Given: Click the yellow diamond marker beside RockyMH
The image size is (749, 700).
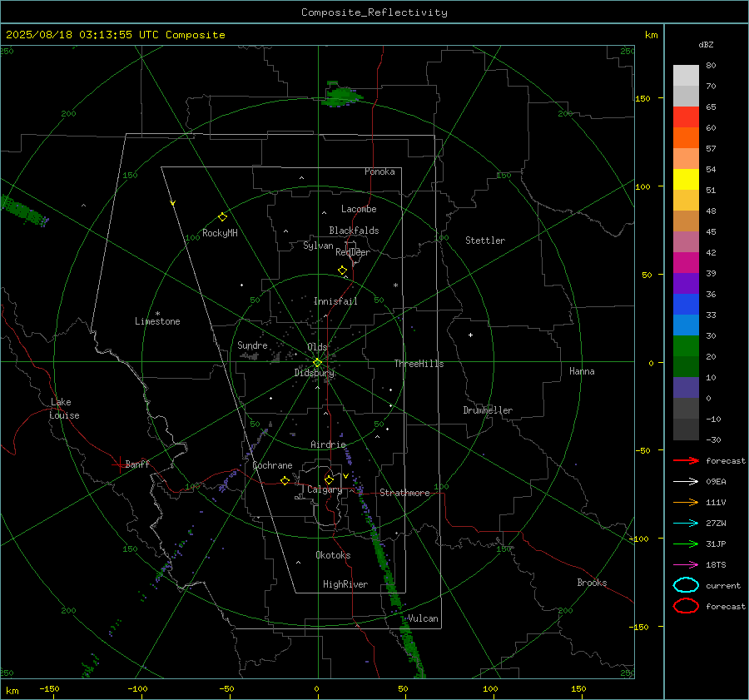Looking at the screenshot, I should coord(222,217).
